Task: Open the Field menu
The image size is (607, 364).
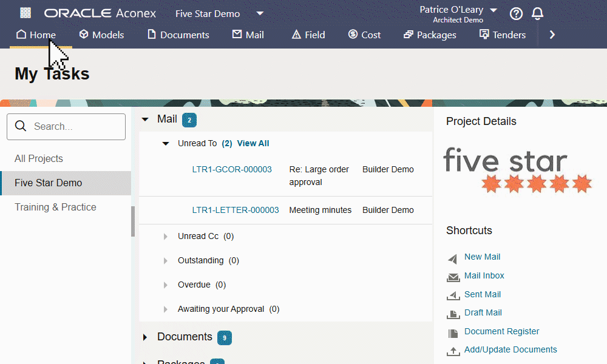Action: 308,35
